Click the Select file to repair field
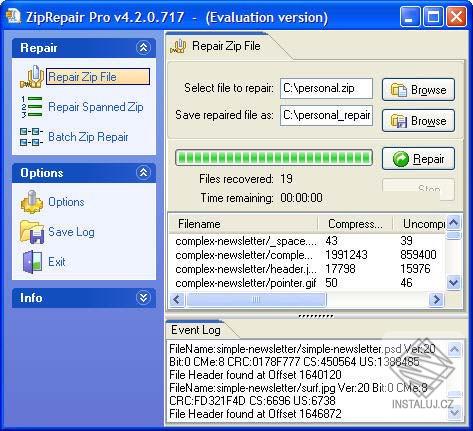473x431 pixels. click(326, 89)
